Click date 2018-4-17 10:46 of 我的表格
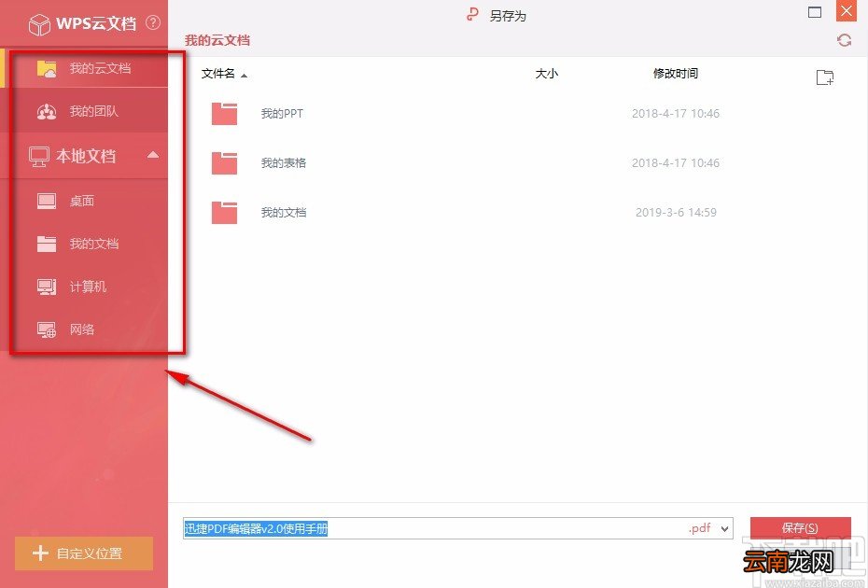 click(x=676, y=162)
